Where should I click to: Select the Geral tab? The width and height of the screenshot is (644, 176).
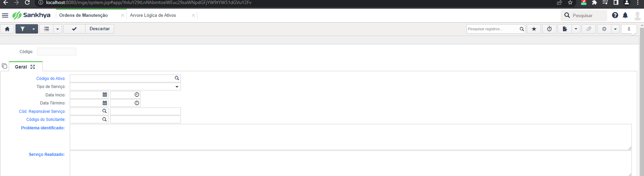tap(21, 67)
